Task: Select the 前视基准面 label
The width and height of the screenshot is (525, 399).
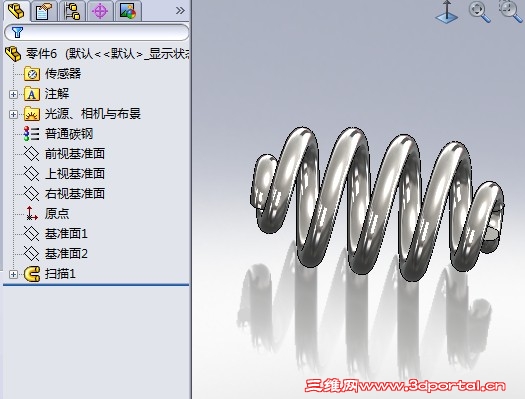Action: 75,154
